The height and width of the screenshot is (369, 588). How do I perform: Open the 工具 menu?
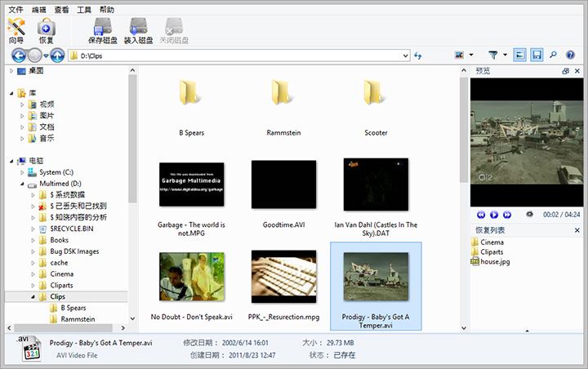[83, 9]
